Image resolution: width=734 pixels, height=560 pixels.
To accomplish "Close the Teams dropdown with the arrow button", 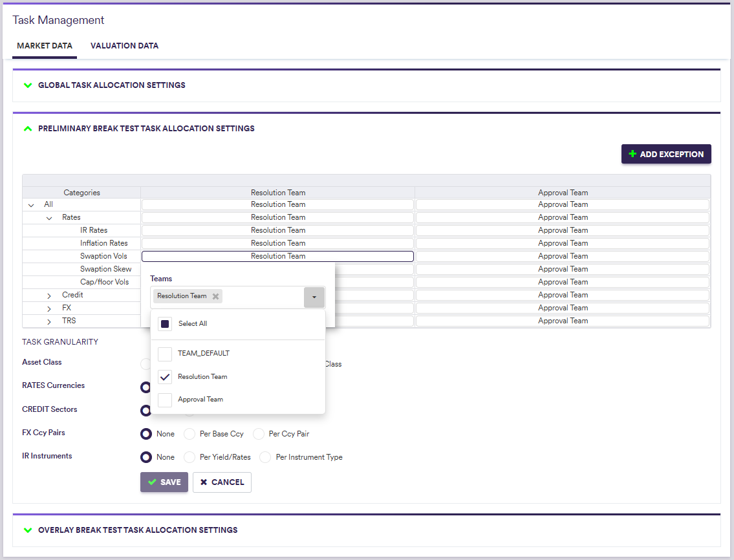I will pyautogui.click(x=314, y=297).
